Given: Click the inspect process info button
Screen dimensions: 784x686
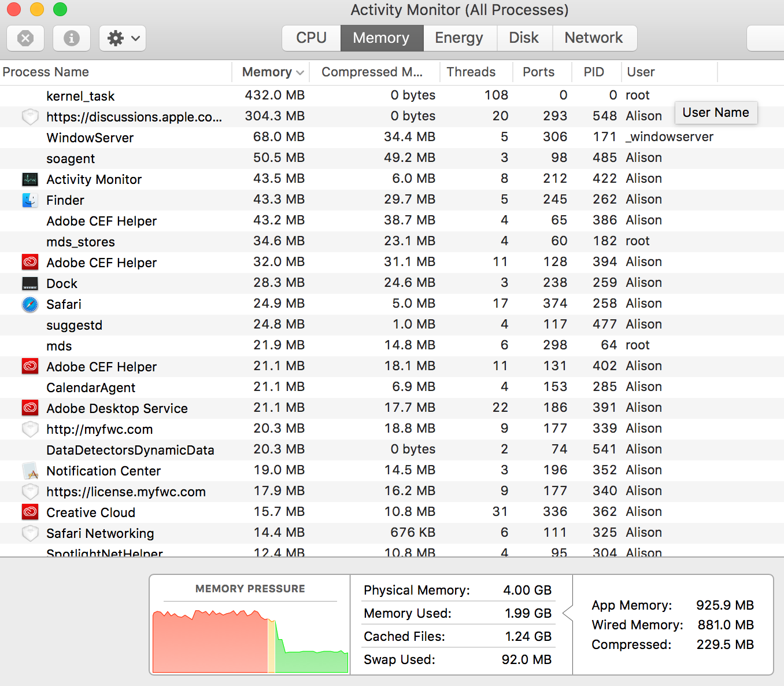Looking at the screenshot, I should point(72,38).
